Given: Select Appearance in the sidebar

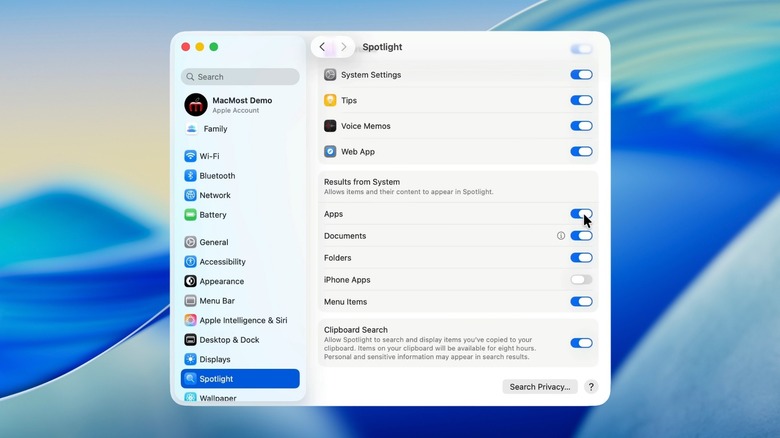Looking at the screenshot, I should tap(240, 281).
